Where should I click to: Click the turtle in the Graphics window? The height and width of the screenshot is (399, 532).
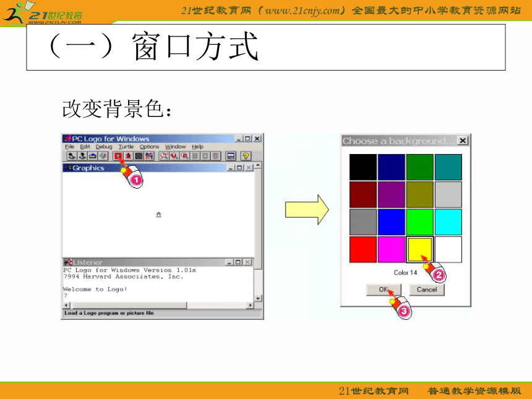tap(158, 215)
